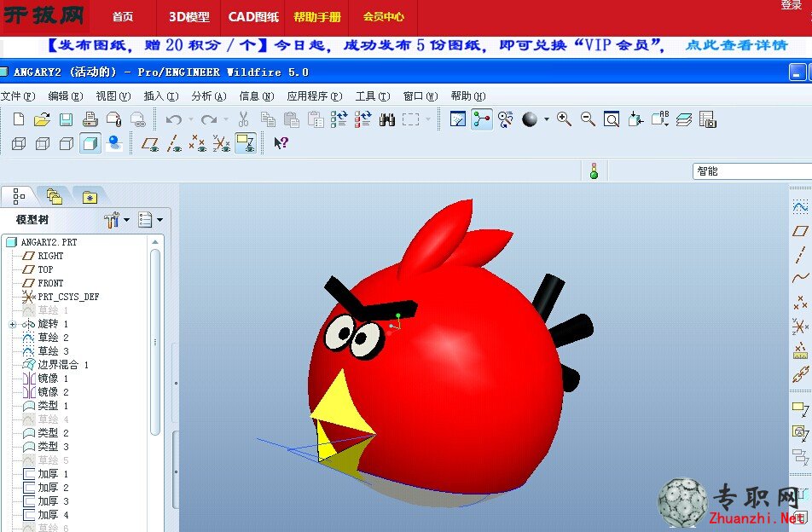Click model tree scroll up arrow
Image resolution: width=812 pixels, height=532 pixels.
pyautogui.click(x=155, y=241)
